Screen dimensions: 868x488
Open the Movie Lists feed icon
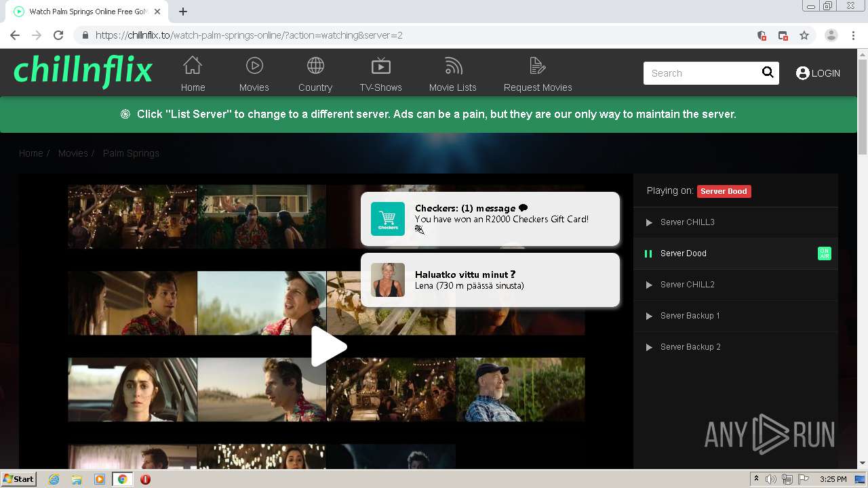453,66
